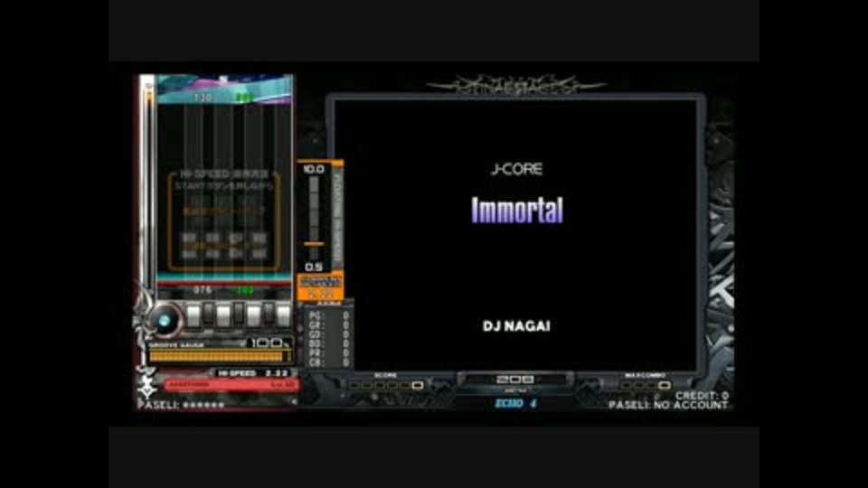
Task: Click the "10.0" maximum slider label
Action: 314,169
